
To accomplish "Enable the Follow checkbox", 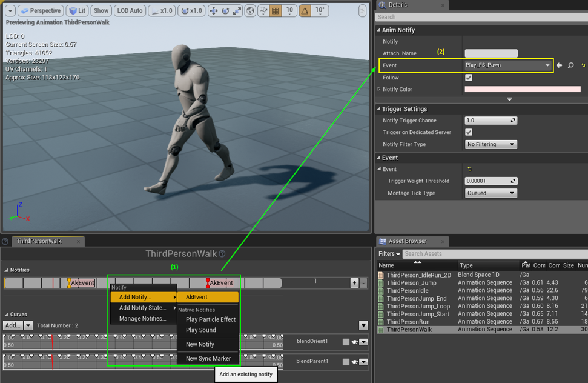I will tap(469, 78).
